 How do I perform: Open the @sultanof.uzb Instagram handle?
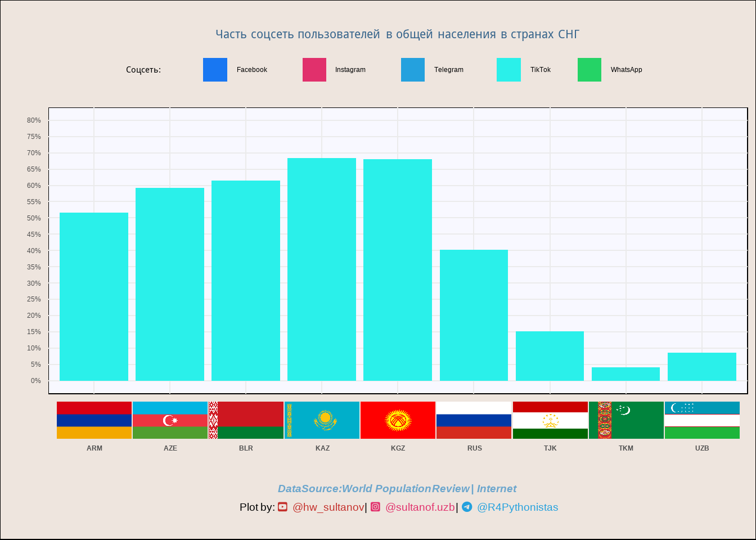pyautogui.click(x=420, y=507)
